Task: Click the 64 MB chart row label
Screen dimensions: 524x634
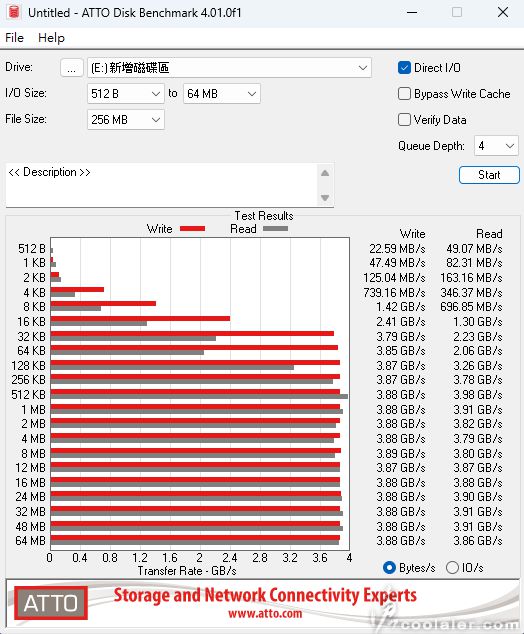Action: [30, 541]
